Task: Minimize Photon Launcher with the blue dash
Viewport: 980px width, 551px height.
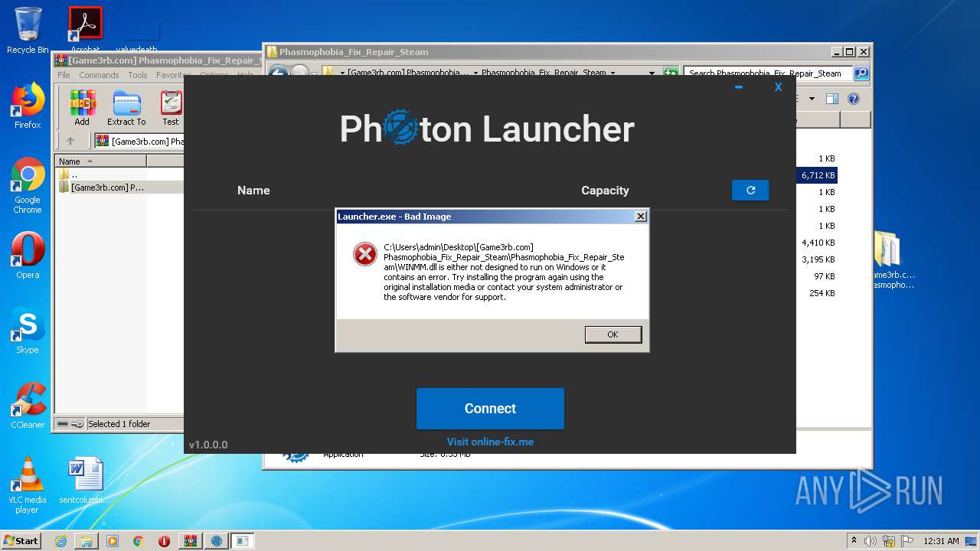Action: pyautogui.click(x=739, y=87)
